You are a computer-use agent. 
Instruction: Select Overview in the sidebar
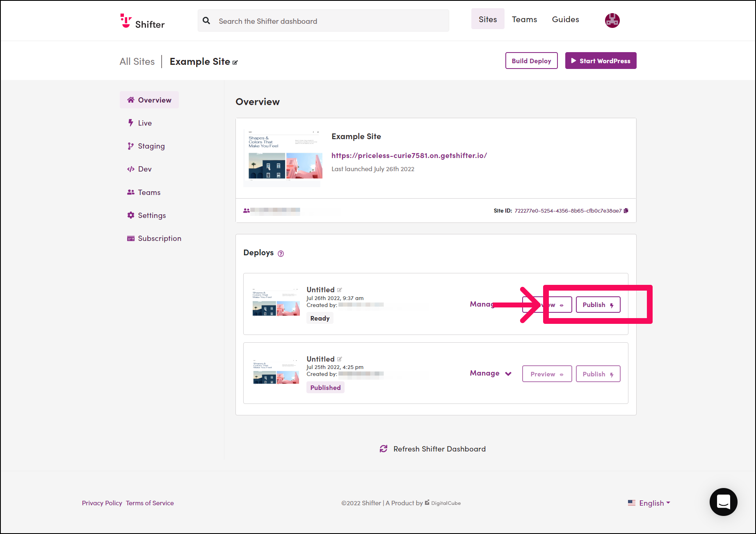tap(149, 100)
